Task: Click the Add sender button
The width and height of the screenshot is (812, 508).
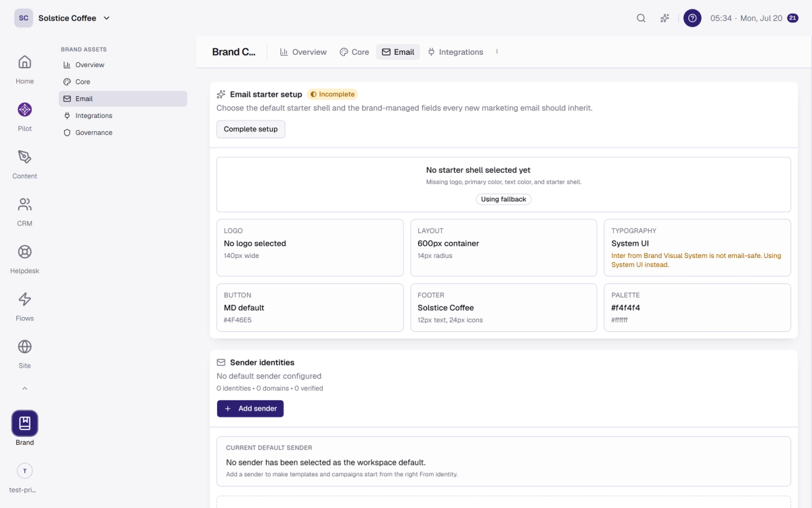Action: click(x=250, y=408)
